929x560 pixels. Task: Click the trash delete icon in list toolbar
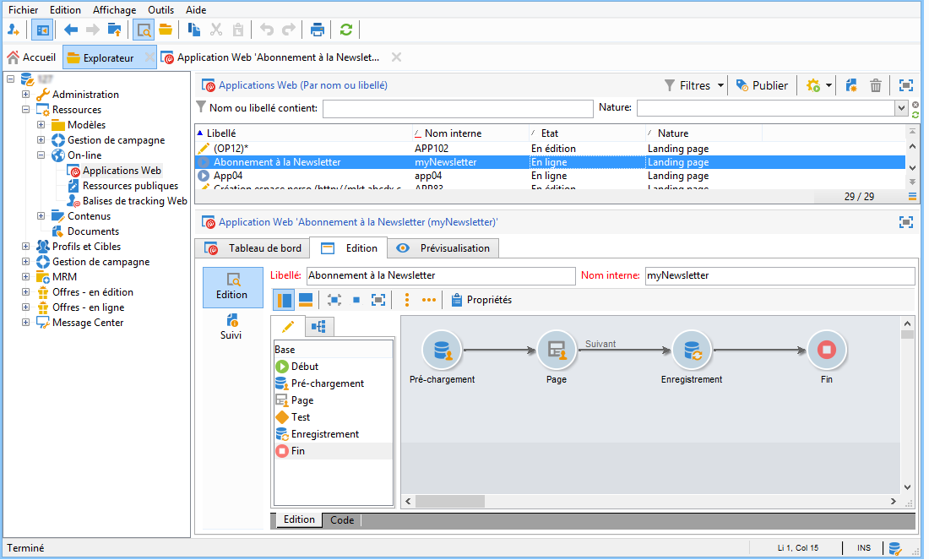pyautogui.click(x=876, y=85)
